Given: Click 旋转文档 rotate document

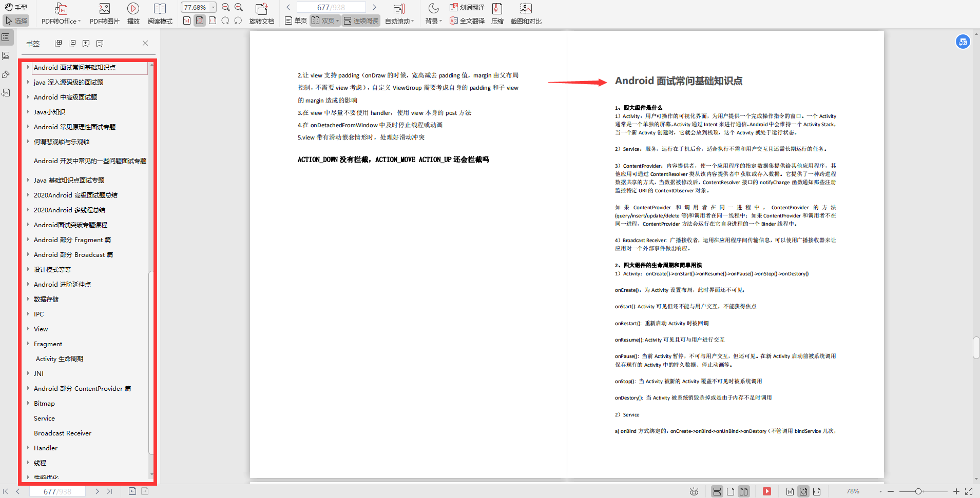Looking at the screenshot, I should (261, 14).
